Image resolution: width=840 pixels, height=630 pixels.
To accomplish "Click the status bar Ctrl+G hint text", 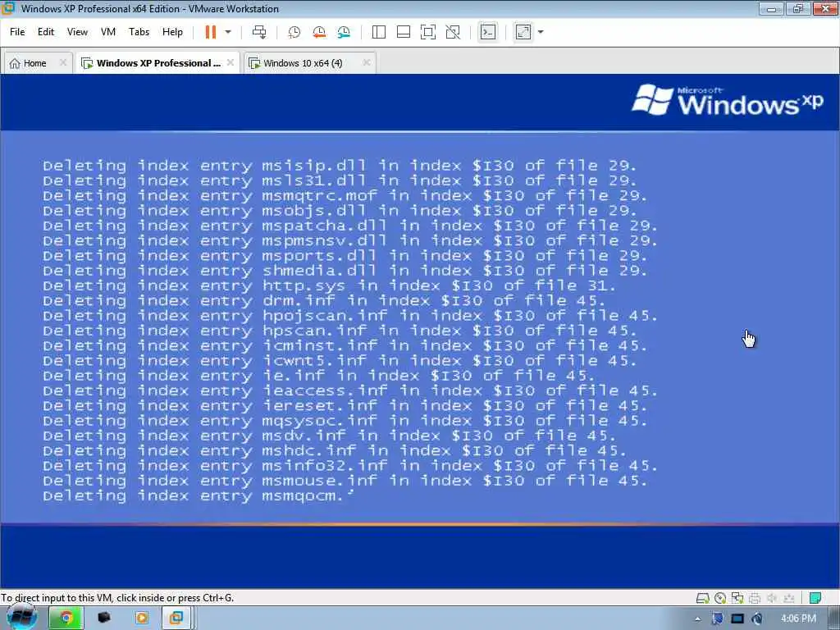I will click(x=117, y=598).
